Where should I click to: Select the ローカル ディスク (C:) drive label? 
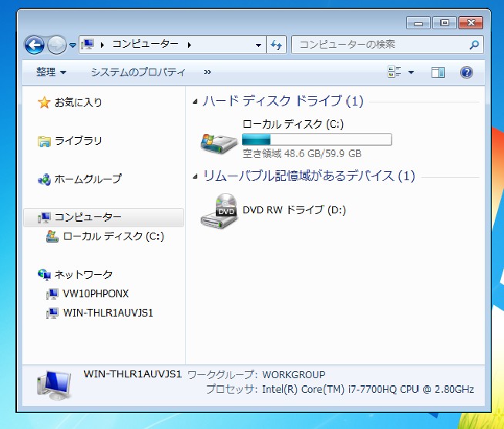pos(293,124)
